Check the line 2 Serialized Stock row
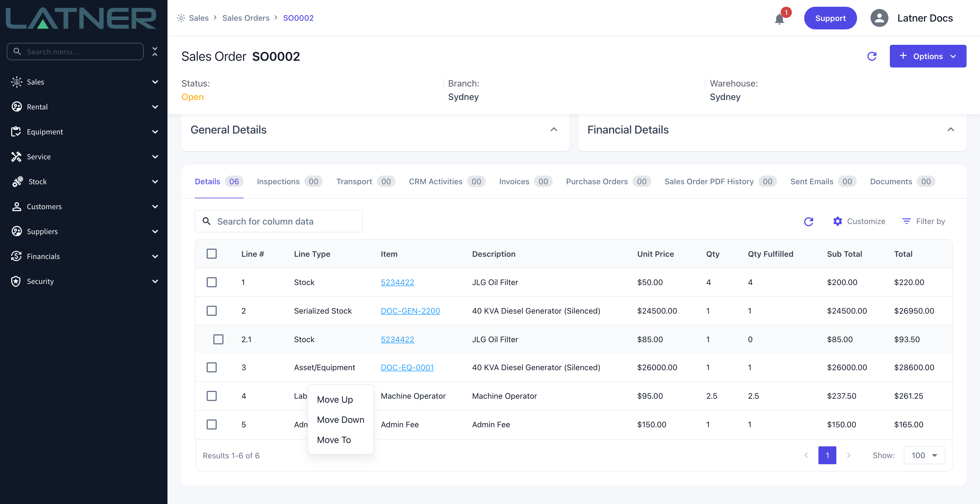 [x=211, y=311]
